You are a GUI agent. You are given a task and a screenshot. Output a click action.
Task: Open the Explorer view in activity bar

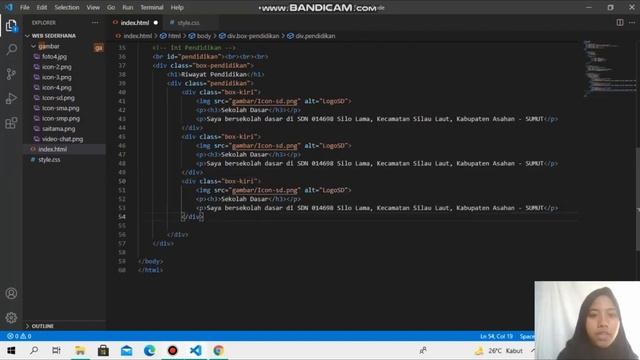pos(11,25)
